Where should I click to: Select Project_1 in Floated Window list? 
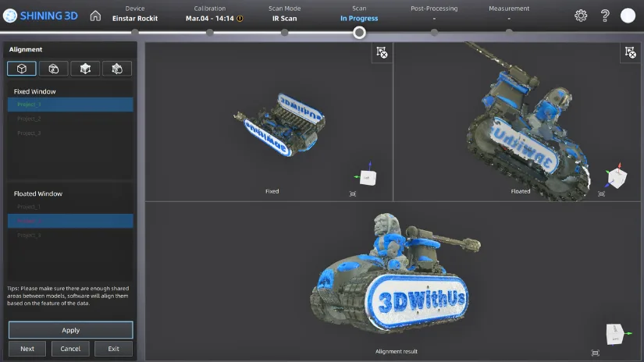pyautogui.click(x=70, y=207)
